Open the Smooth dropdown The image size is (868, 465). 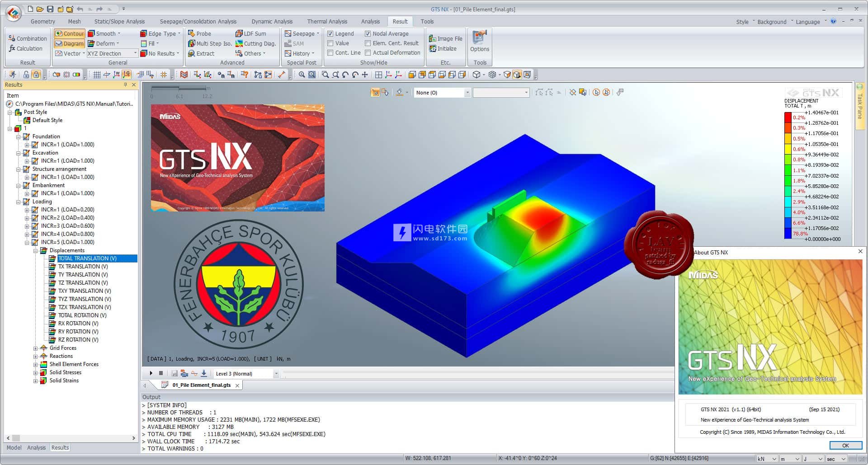[x=104, y=33]
